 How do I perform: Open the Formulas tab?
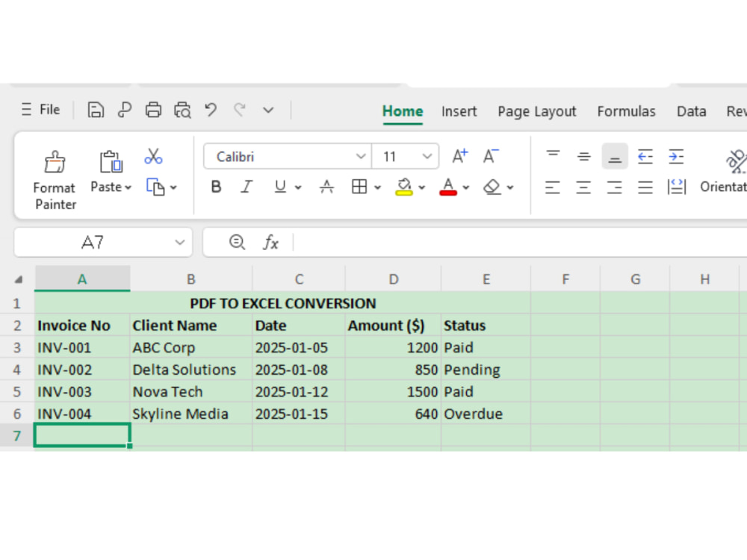coord(626,111)
